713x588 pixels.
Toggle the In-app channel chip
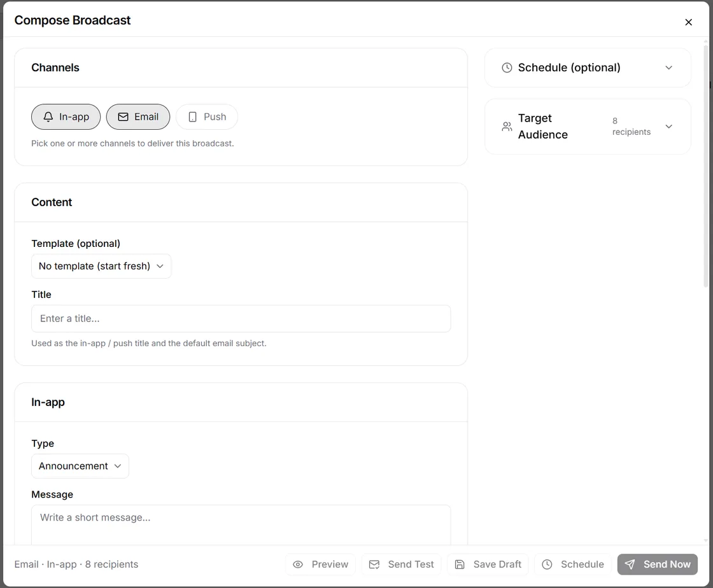pyautogui.click(x=66, y=117)
